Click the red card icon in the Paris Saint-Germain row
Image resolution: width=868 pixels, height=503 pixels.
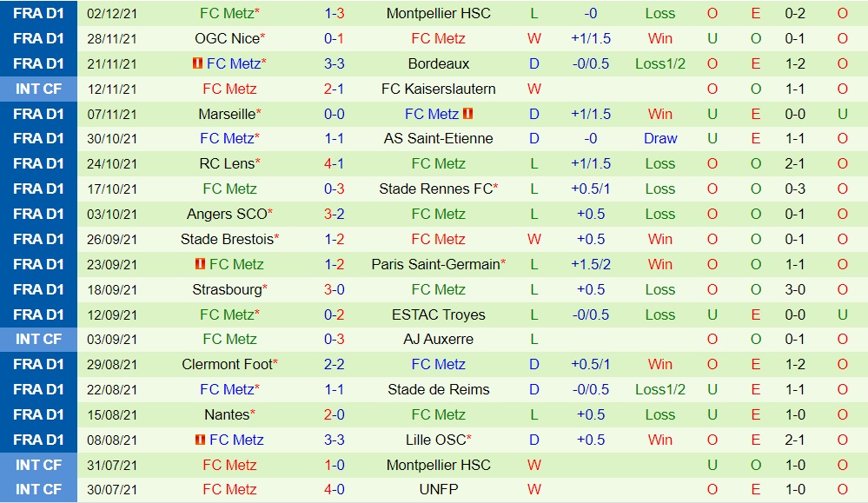(201, 264)
